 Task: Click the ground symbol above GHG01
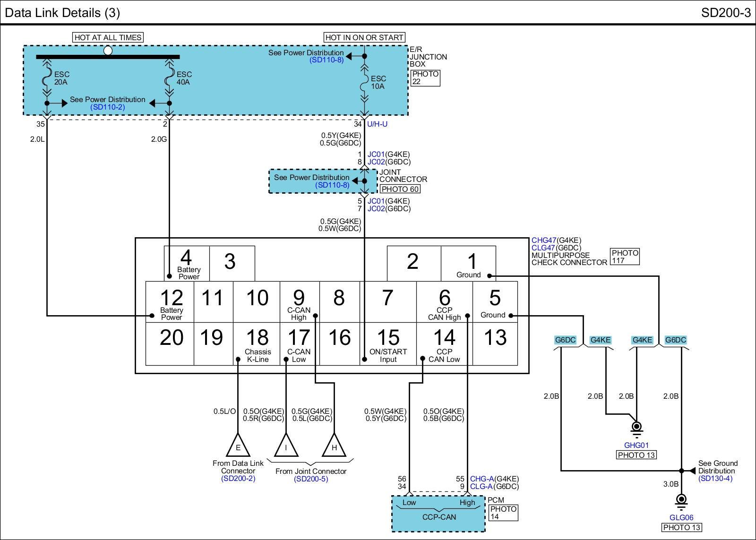tap(636, 428)
